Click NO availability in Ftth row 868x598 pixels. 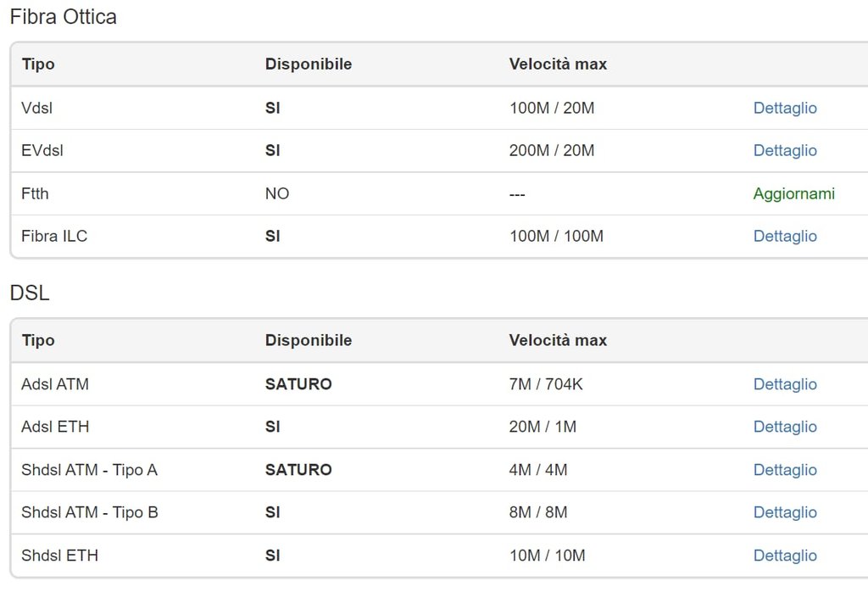tap(277, 193)
